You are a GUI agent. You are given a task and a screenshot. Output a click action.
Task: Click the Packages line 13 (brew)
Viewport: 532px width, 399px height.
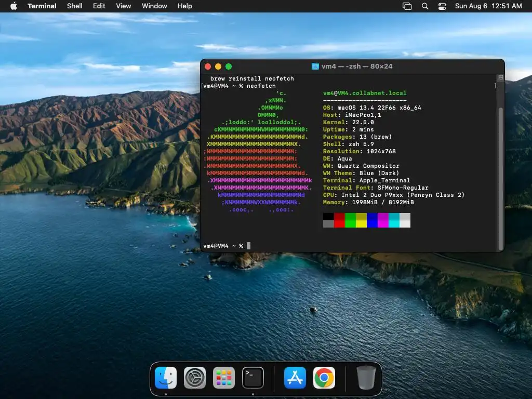tap(357, 137)
